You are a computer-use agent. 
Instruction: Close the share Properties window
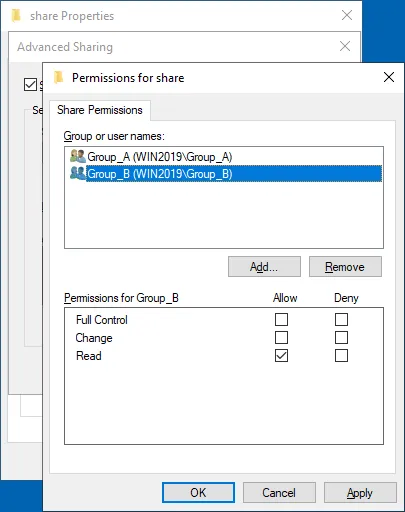(347, 15)
